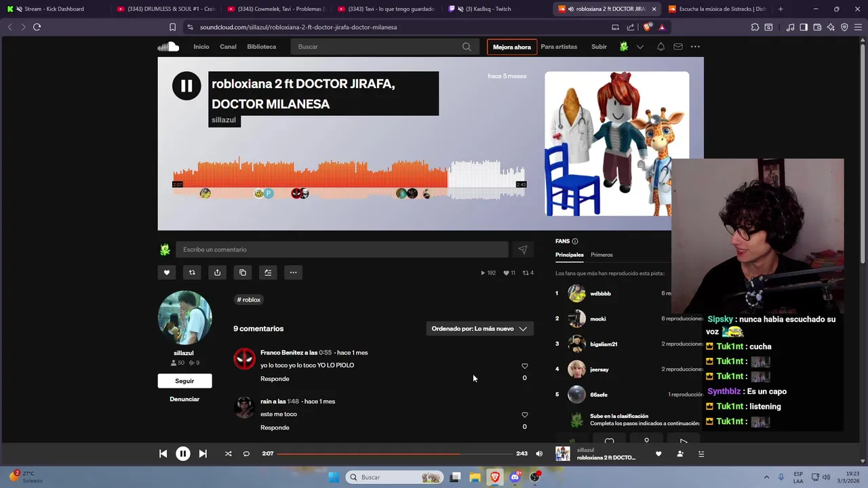Toggle shuffle in the player bar
Screen dimensions: 868x488
tap(228, 453)
